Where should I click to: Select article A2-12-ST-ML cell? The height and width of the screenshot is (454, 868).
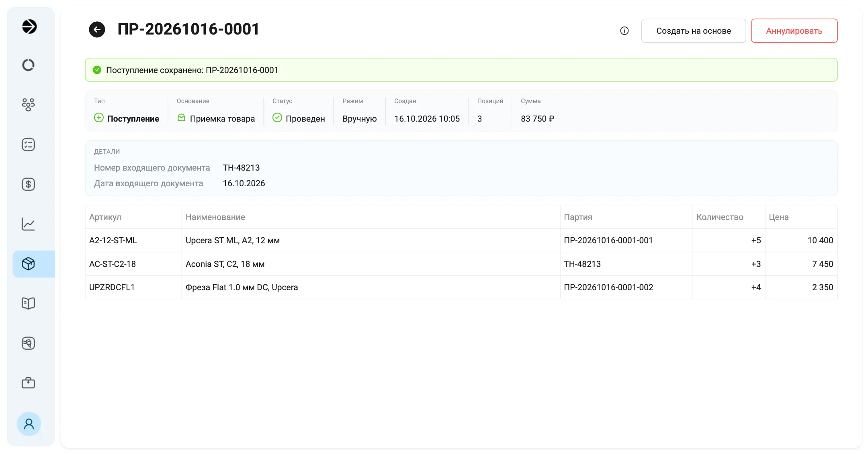point(133,240)
